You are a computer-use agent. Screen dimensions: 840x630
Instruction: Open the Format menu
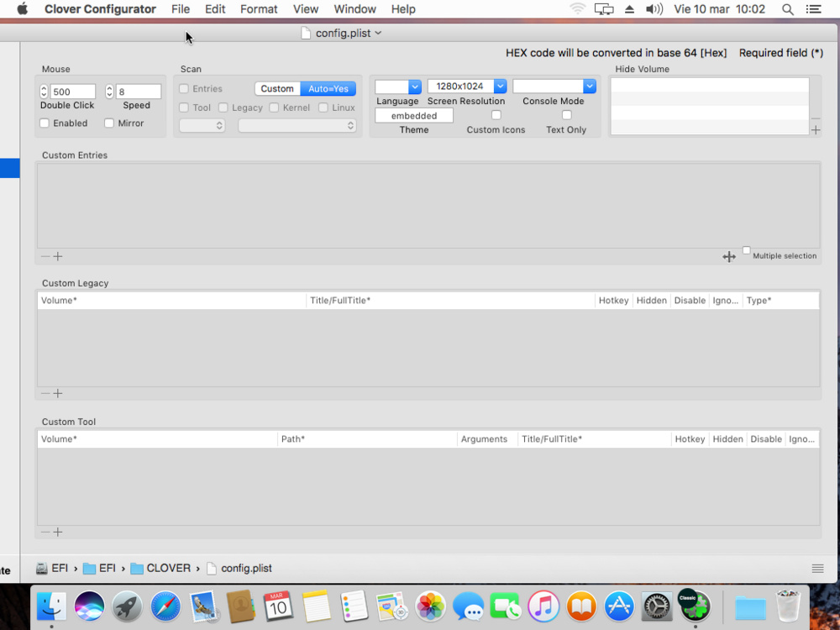click(x=259, y=9)
